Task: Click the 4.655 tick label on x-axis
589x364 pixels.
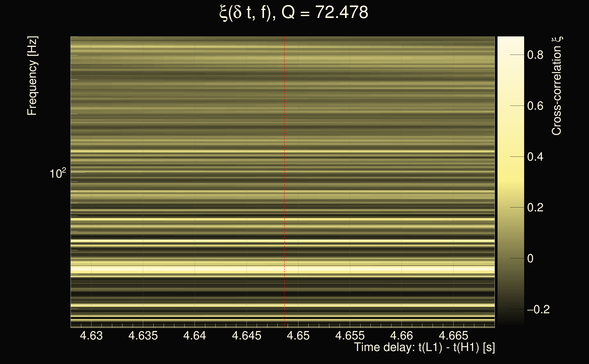Action: (x=350, y=336)
